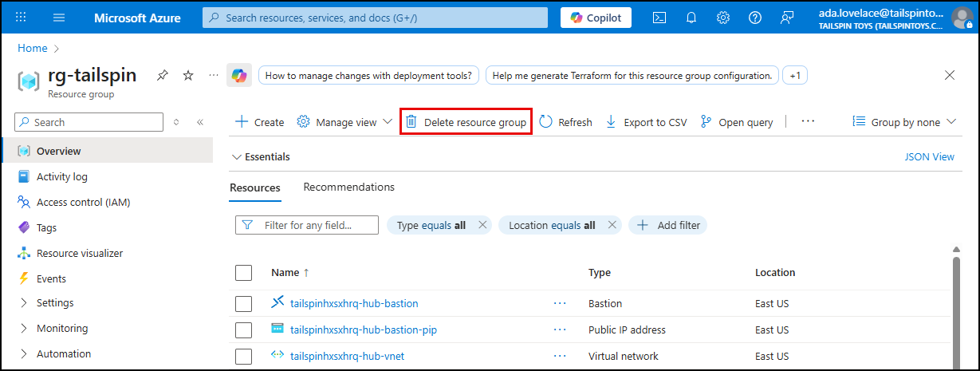Click Add filter
The height and width of the screenshot is (371, 980).
(x=668, y=225)
